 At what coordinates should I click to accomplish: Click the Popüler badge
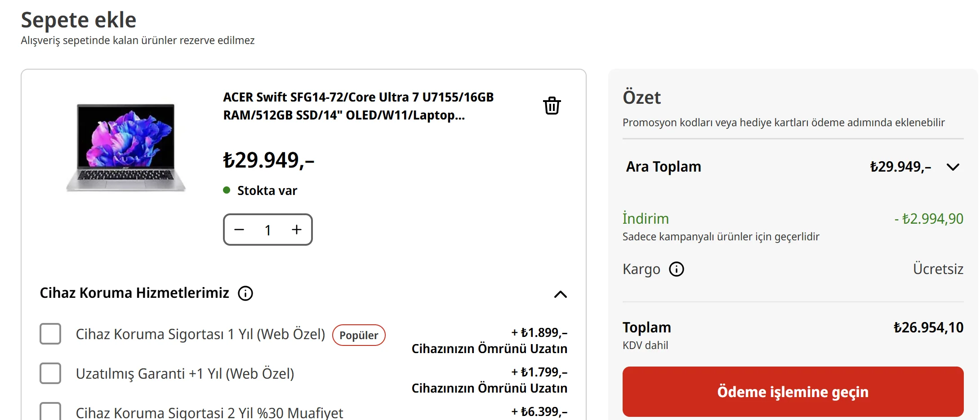pos(359,335)
